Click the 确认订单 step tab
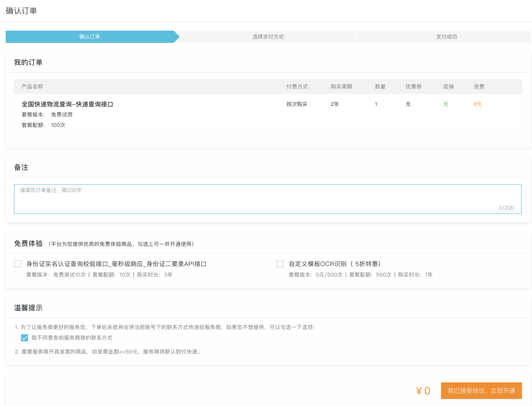 coord(90,37)
